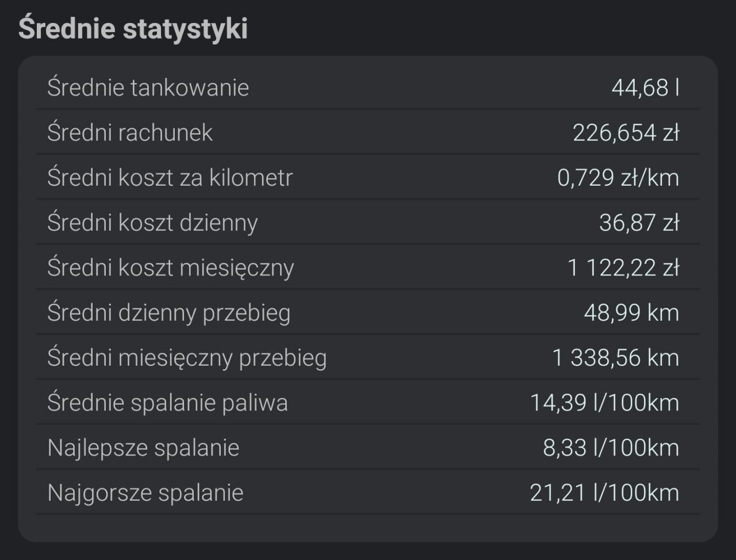This screenshot has height=560, width=736.
Task: Tap the 48,99 km value
Action: (632, 313)
